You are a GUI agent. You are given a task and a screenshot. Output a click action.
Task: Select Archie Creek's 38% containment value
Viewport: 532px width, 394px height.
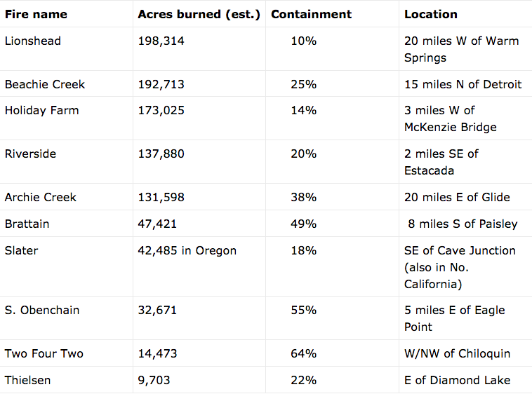[303, 197]
